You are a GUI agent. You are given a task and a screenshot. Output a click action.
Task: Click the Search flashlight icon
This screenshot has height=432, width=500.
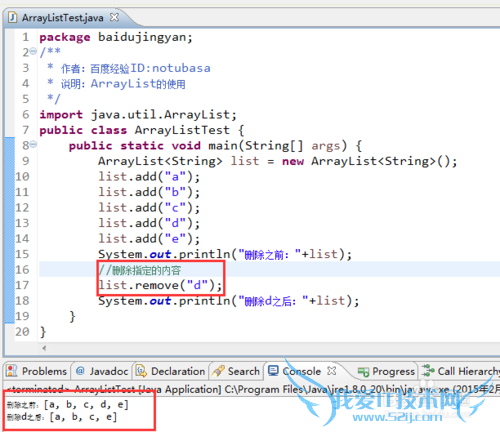pos(218,371)
